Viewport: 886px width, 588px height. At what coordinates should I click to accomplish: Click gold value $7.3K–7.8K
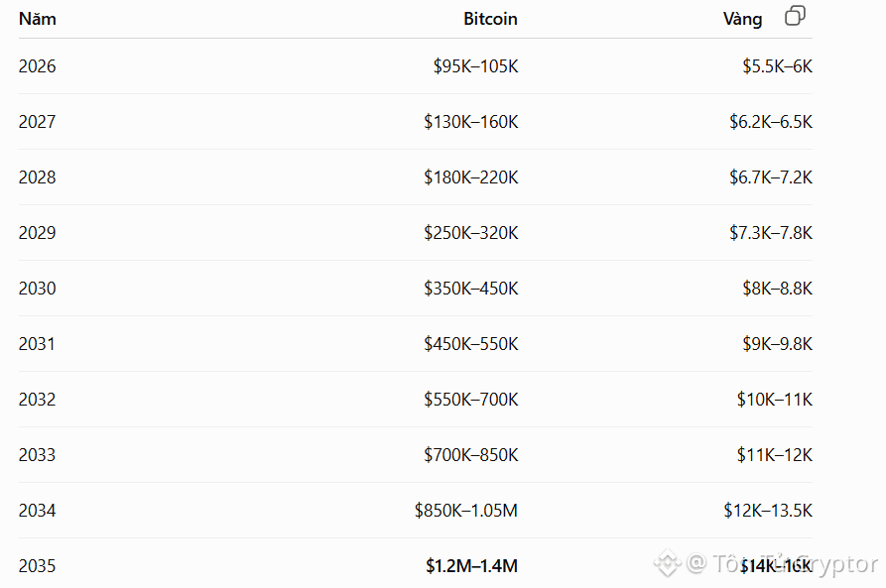(771, 233)
